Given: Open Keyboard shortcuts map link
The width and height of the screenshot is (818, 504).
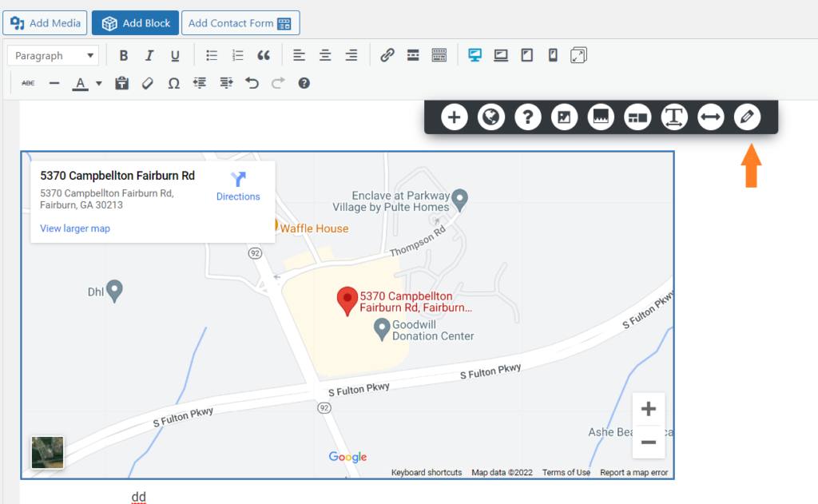Looking at the screenshot, I should [427, 472].
